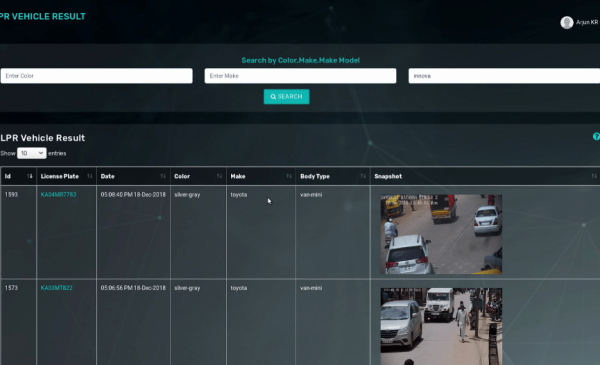Click silver-gray color in row 1593
Image resolution: width=600 pixels, height=365 pixels.
187,195
